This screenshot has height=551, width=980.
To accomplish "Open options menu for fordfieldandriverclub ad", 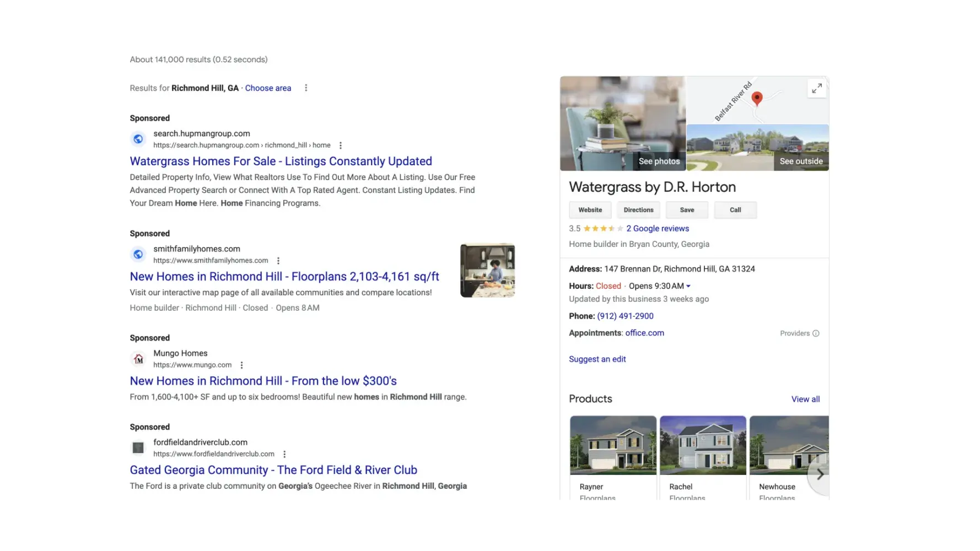I will pos(284,454).
